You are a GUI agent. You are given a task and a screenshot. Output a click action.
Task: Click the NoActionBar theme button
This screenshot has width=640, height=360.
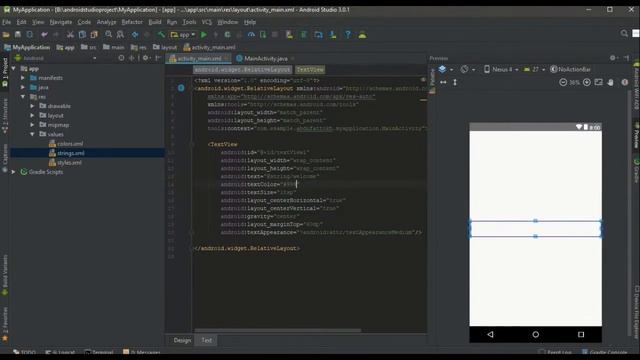point(571,69)
